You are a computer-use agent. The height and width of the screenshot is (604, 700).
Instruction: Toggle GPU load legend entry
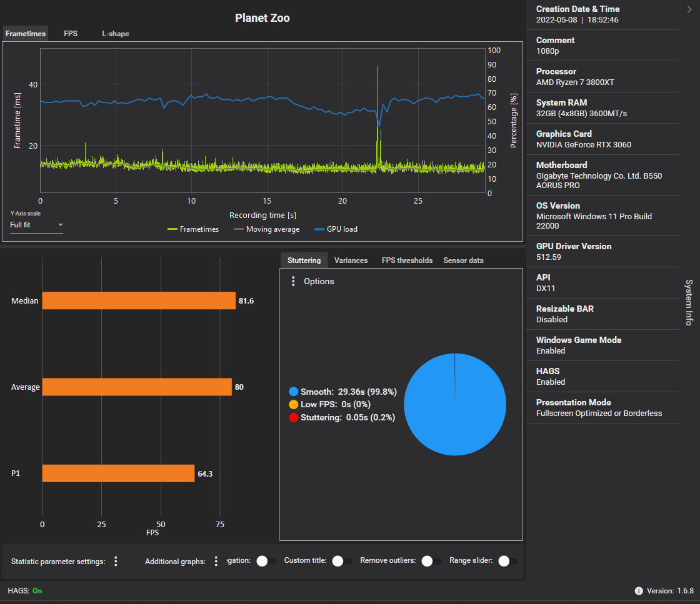[x=336, y=229]
